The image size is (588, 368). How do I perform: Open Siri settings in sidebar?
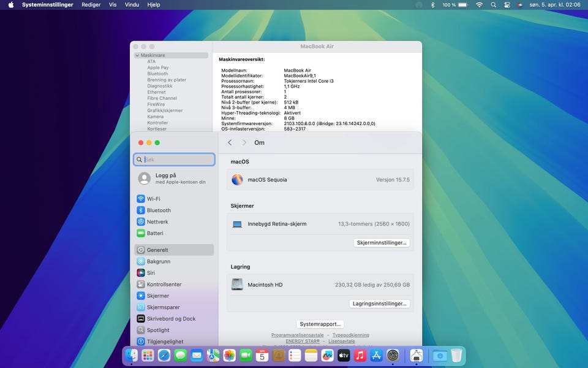click(x=174, y=272)
